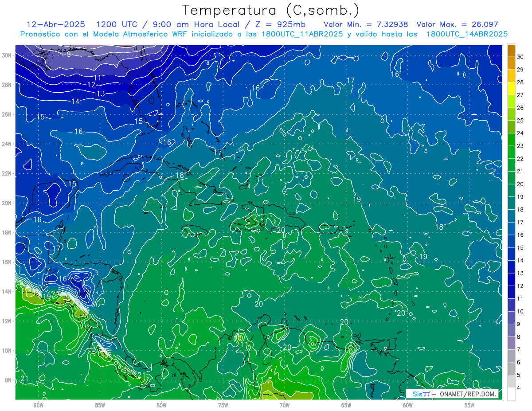Viewport: 532px width, 411px height.
Task: Click the "Valor Min. = 7.32938" value
Action: click(366, 24)
